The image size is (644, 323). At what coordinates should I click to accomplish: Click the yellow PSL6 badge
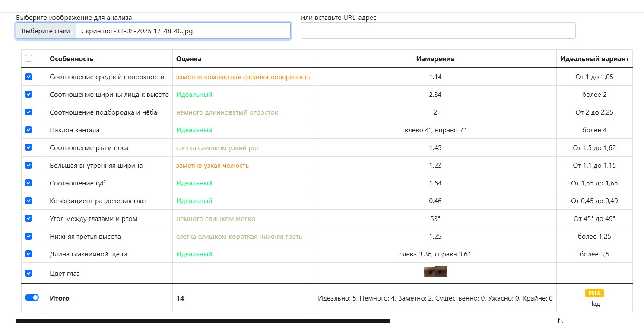(x=594, y=294)
